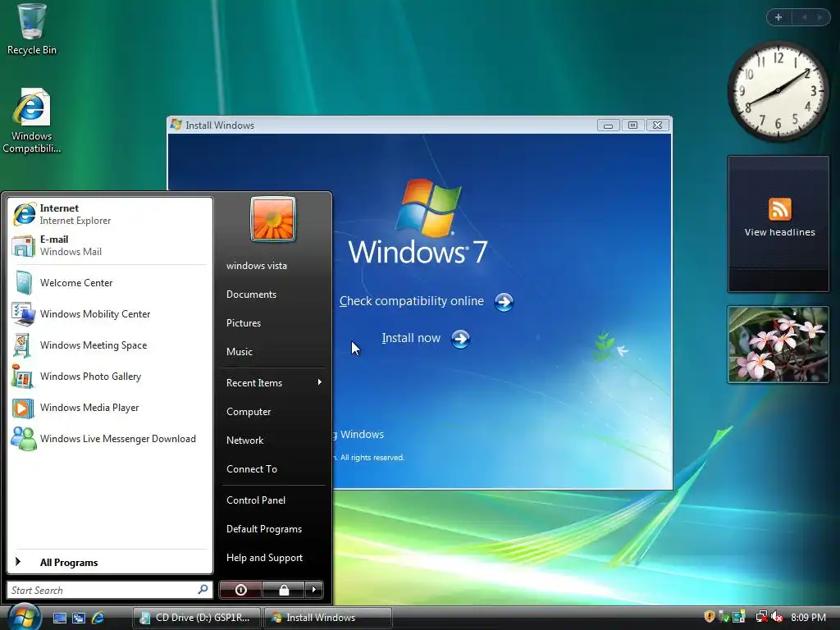Image resolution: width=840 pixels, height=630 pixels.
Task: Open Computer from Start menu
Action: [273, 412]
